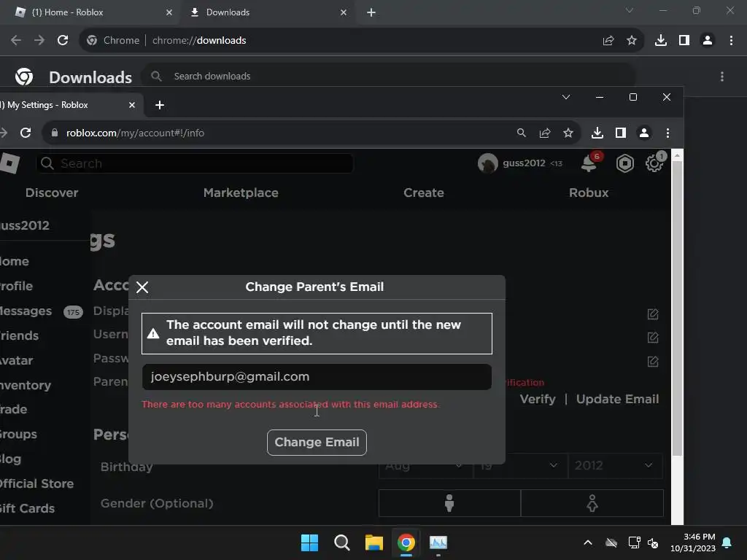Focus the parent email address field
This screenshot has width=747, height=560.
point(317,377)
